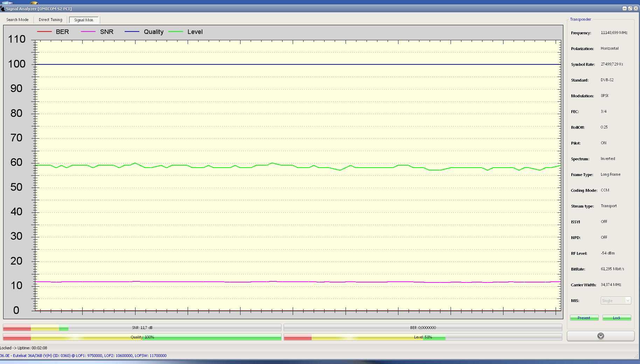Open the MIS dropdown showing Single
Screen dimensions: 640x364
(616, 301)
